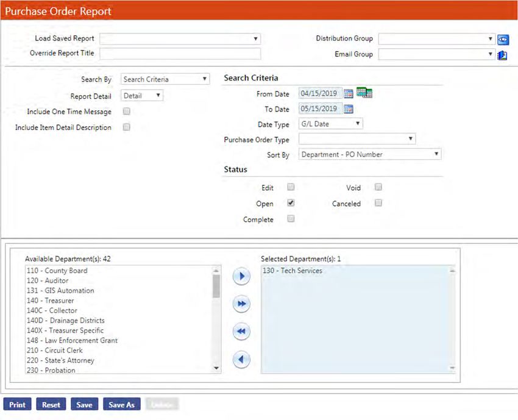Viewport: 518px width, 420px height.
Task: Expand the Distribution Group dropdown
Action: pyautogui.click(x=436, y=39)
